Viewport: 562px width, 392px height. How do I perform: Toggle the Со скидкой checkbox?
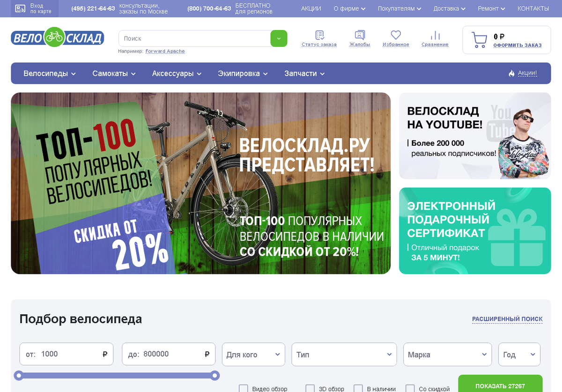(410, 389)
